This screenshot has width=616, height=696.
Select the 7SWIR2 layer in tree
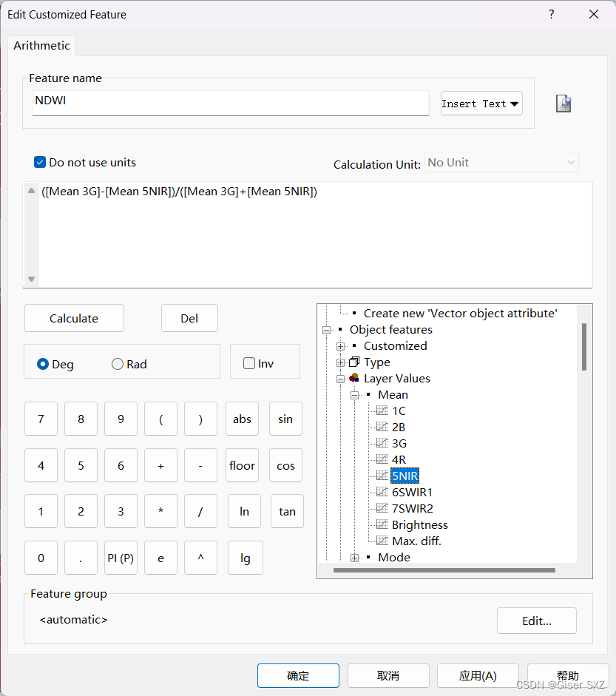coord(413,508)
